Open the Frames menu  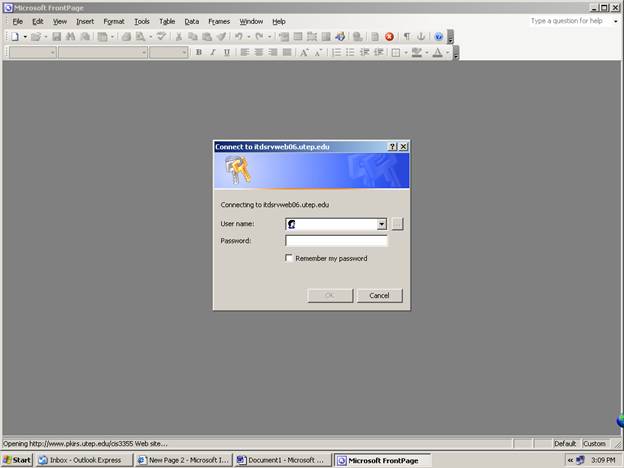tap(219, 21)
